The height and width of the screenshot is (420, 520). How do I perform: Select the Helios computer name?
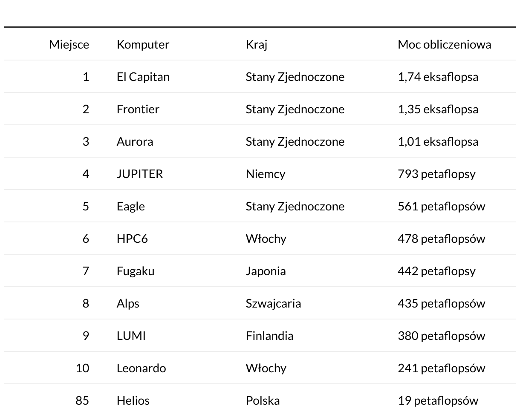pos(133,400)
